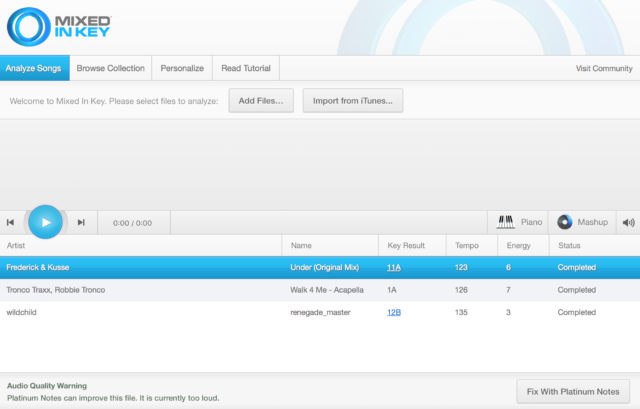Viewport: 640px width, 409px height.
Task: Click the blue play button
Action: coord(45,222)
